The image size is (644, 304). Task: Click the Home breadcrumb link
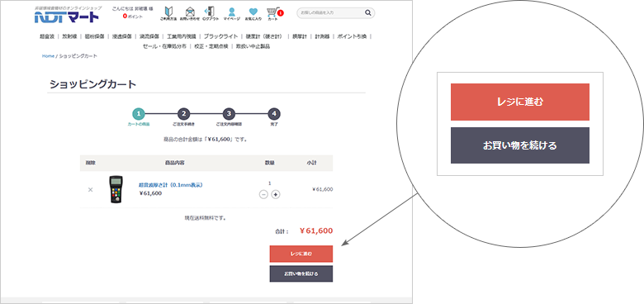click(48, 56)
